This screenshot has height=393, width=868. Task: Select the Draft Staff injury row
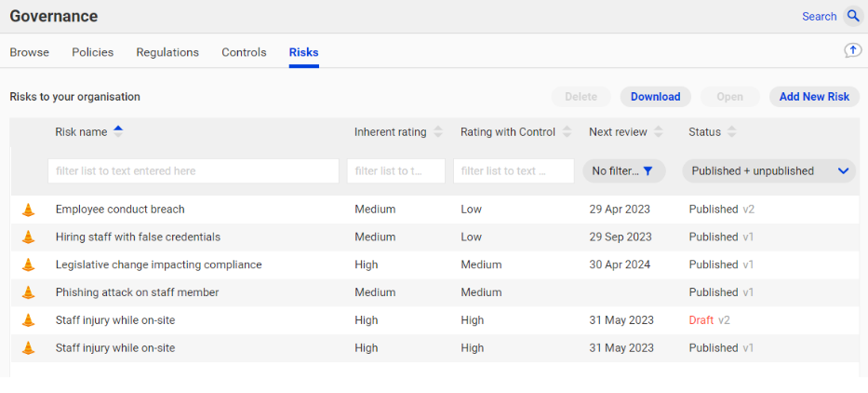click(434, 320)
